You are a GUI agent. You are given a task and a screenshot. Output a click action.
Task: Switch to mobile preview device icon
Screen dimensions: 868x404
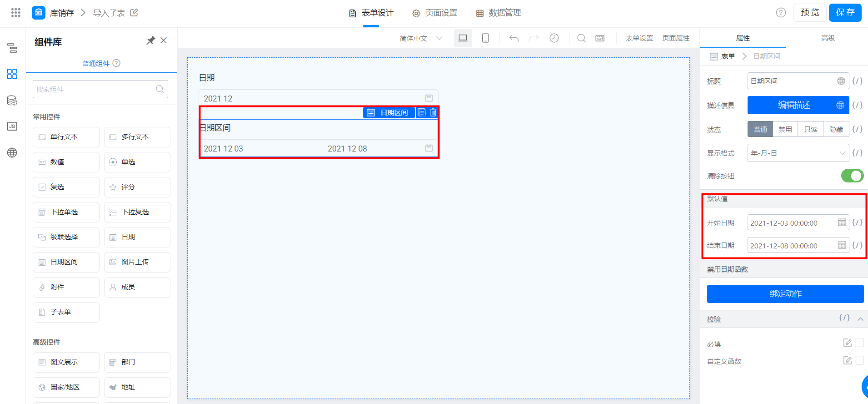[485, 38]
